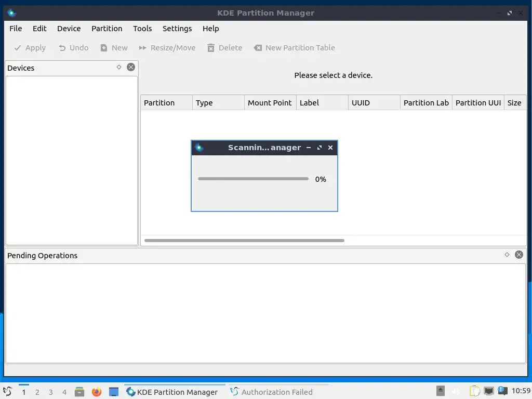Click the 'Please select a device.' text
The image size is (532, 399).
(333, 75)
